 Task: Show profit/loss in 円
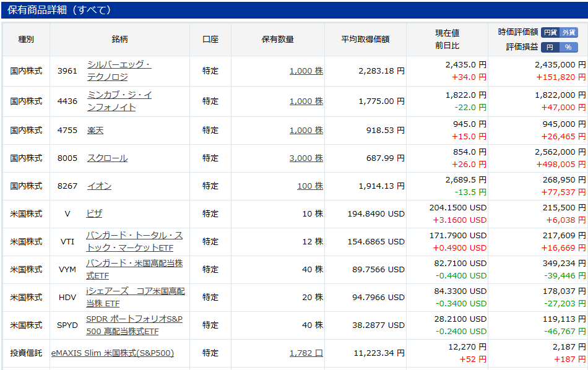(x=550, y=47)
